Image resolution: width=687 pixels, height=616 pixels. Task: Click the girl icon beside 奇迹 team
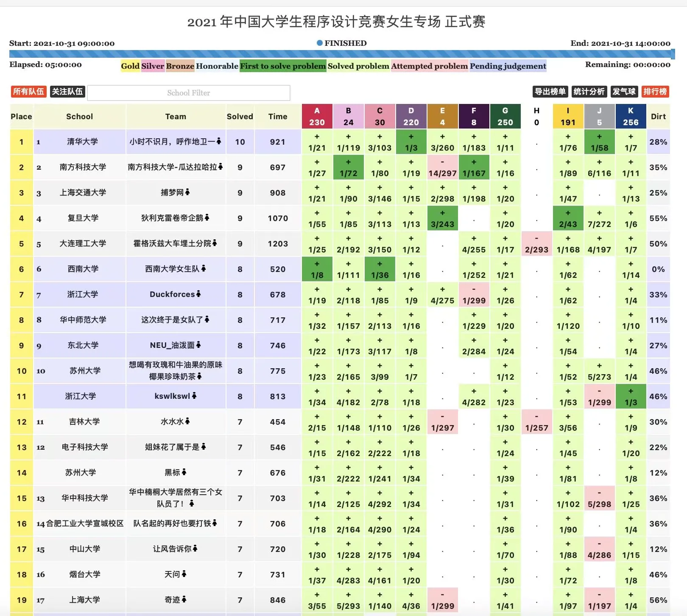click(184, 599)
